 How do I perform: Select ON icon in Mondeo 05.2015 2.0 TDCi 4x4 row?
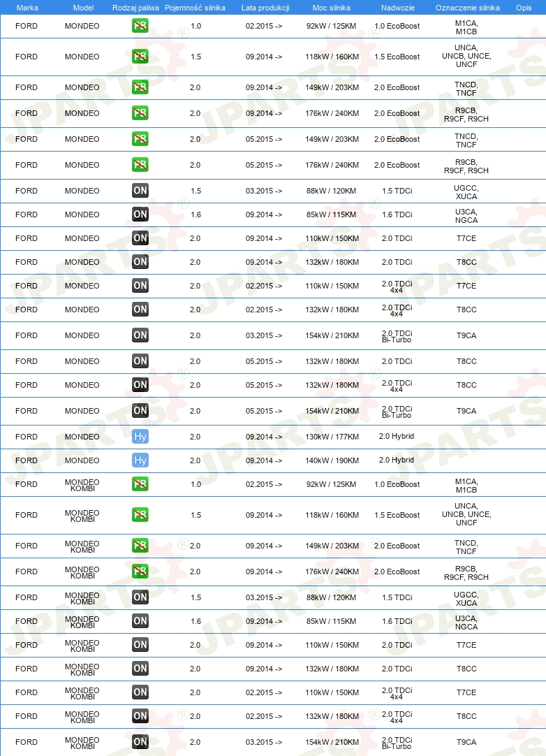pyautogui.click(x=140, y=385)
